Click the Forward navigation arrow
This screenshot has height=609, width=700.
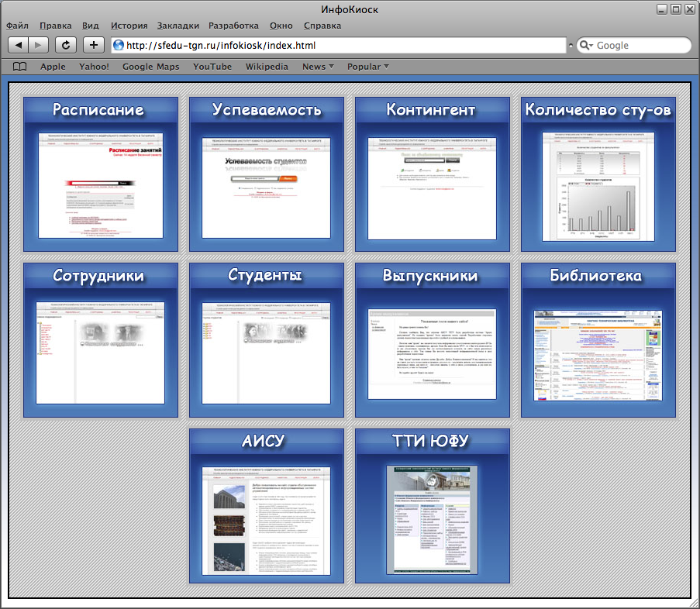coord(39,45)
